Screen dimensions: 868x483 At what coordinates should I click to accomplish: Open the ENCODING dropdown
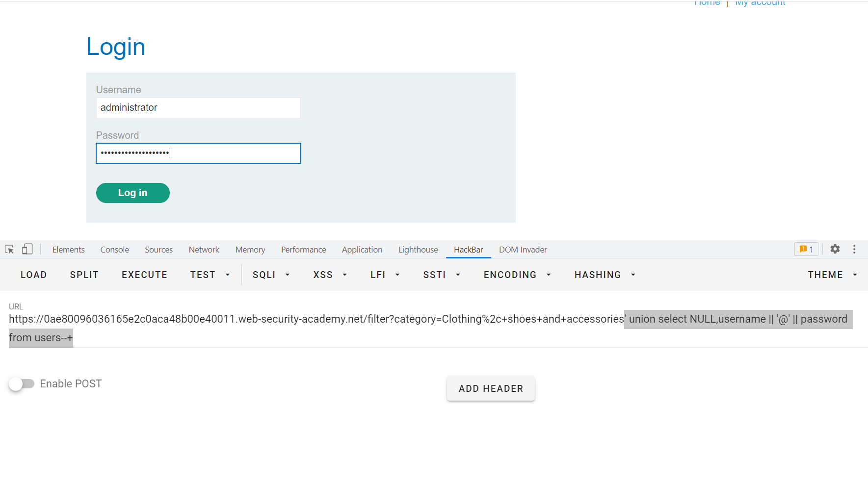coord(517,275)
